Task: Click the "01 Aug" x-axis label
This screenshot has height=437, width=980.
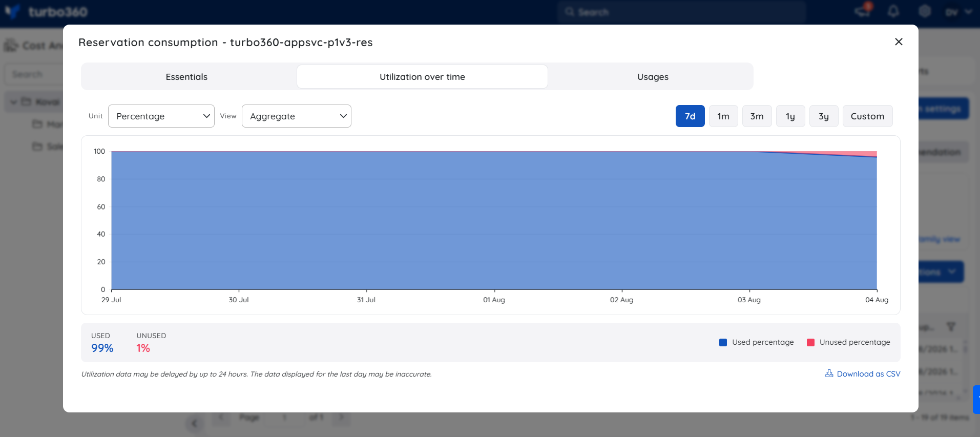Action: tap(494, 300)
